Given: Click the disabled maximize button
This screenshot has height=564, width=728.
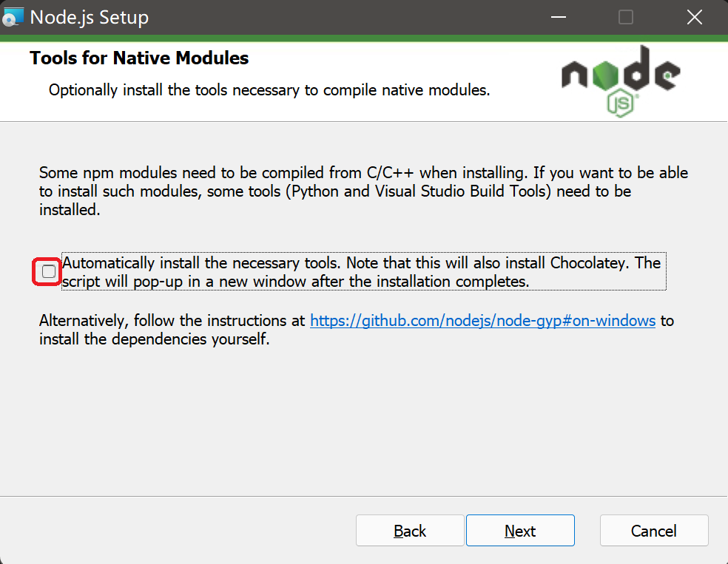Looking at the screenshot, I should pos(626,17).
